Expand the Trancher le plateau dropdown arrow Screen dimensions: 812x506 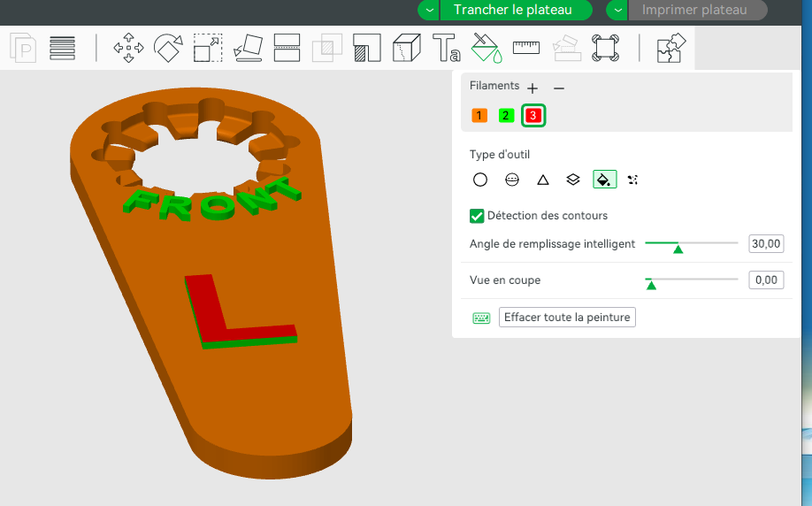pos(429,10)
